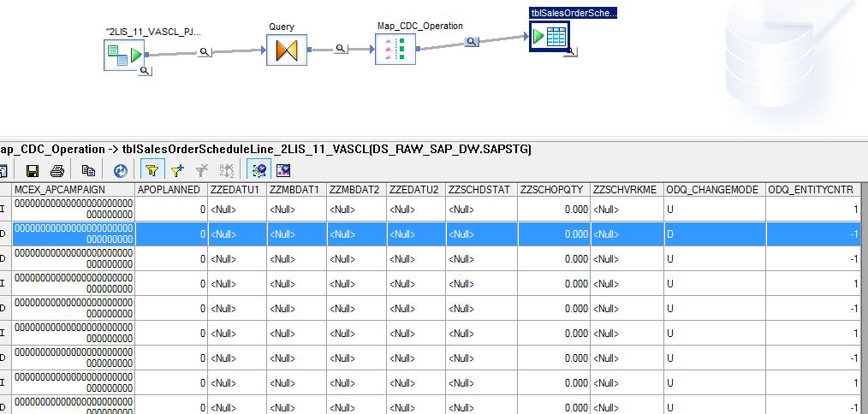Click magnifier on line between Query and Map_CDC_Operation

(341, 49)
